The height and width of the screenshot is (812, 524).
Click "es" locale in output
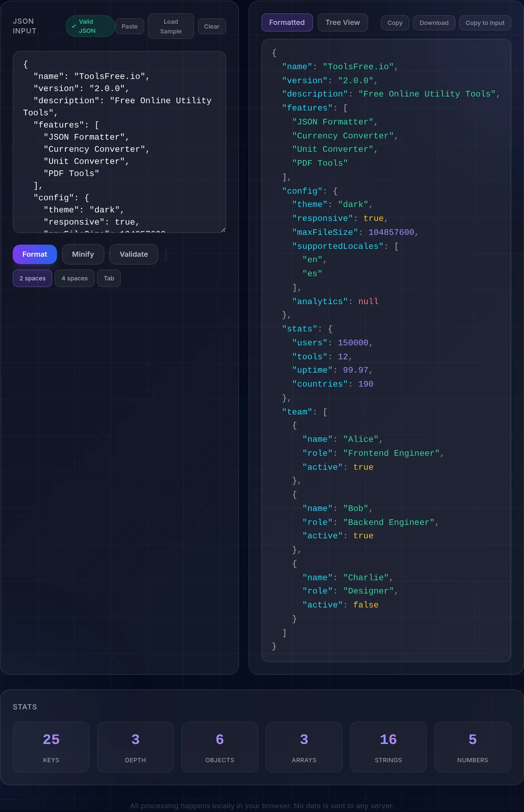coord(312,273)
